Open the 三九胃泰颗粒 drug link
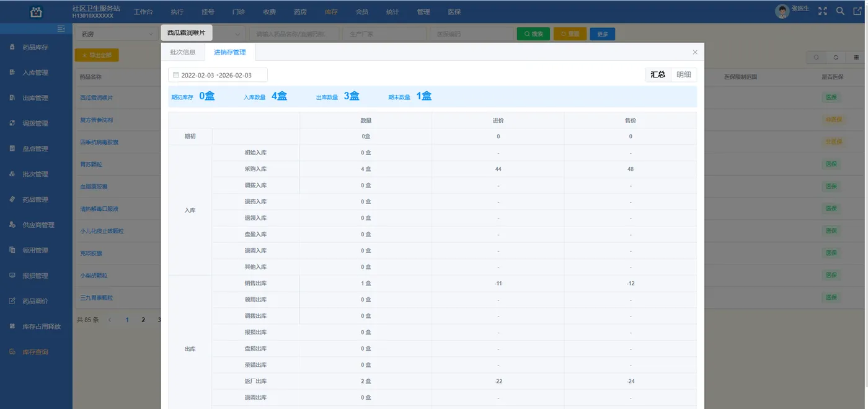This screenshot has height=409, width=868. 96,298
